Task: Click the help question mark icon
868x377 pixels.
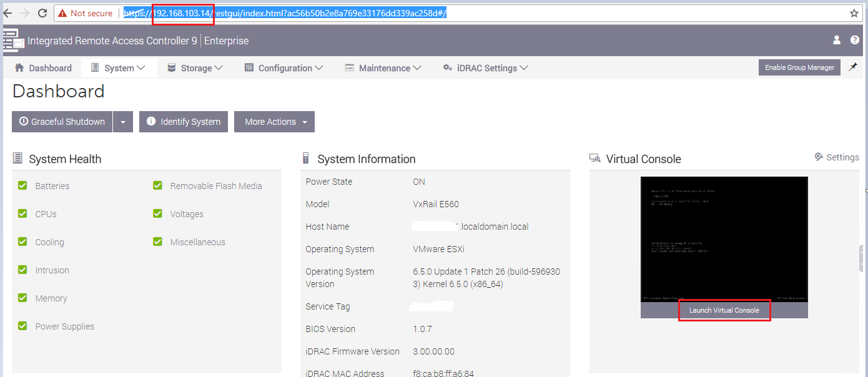Action: point(855,40)
